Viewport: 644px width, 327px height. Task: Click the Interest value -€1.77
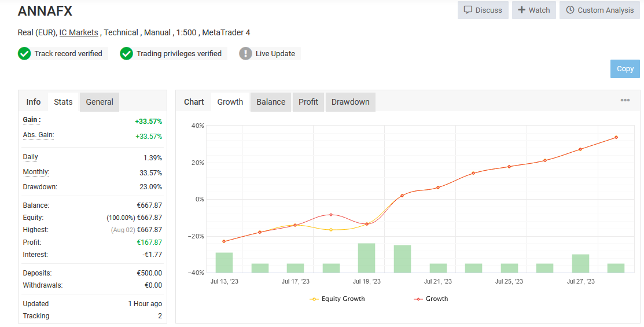(x=152, y=255)
